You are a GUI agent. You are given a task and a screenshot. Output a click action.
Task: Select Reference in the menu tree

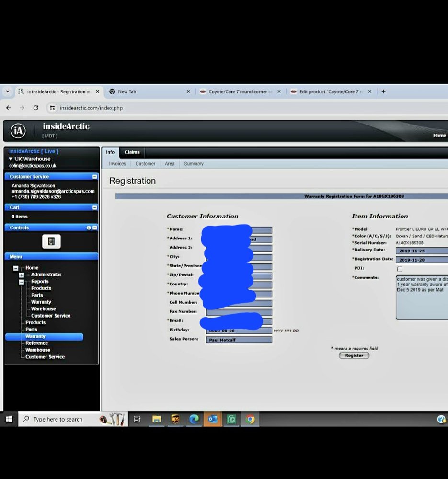point(36,343)
